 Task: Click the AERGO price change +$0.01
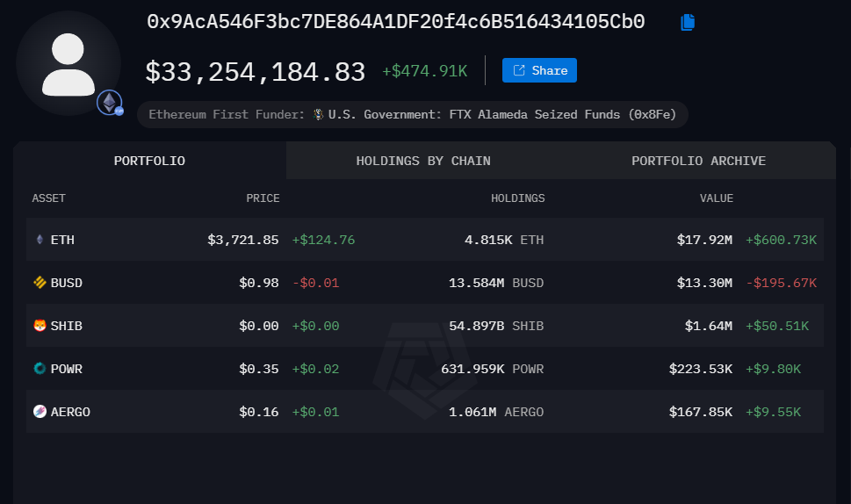(x=316, y=412)
